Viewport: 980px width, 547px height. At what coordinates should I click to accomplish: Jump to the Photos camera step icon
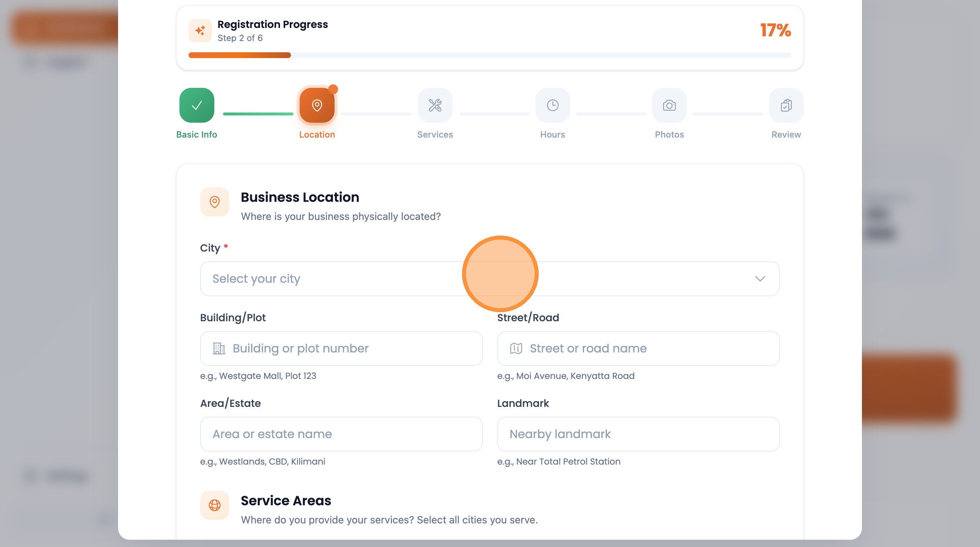click(669, 105)
